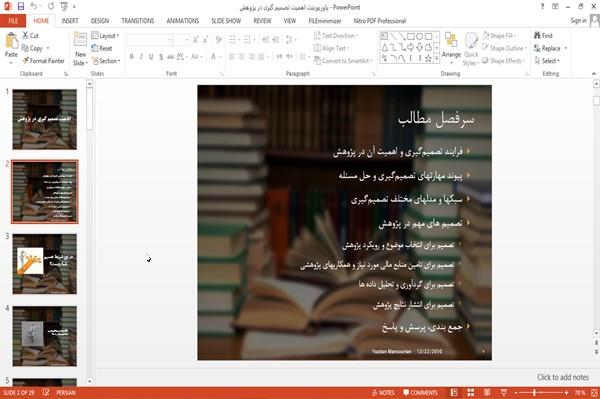Open the Layout dropdown
This screenshot has height=399, width=600.
pos(105,36)
